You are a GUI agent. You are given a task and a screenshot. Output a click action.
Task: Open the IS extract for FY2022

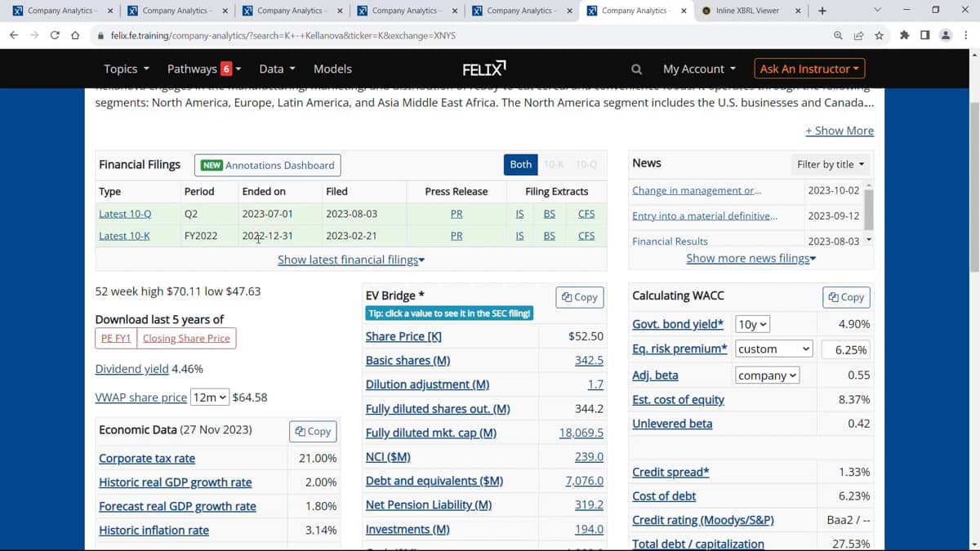click(519, 236)
